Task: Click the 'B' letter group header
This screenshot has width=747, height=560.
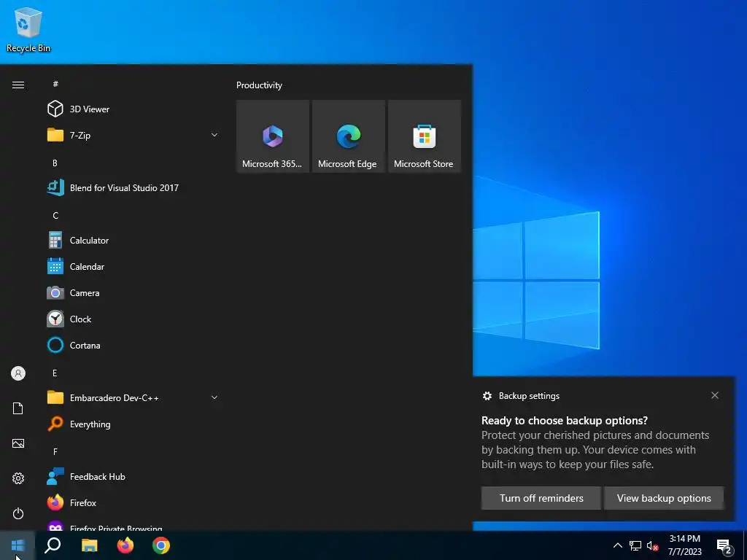Action: [55, 163]
